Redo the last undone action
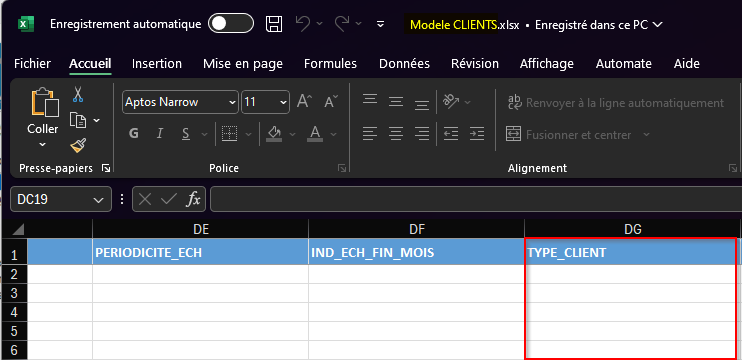Screen dimensions: 742x360 click(x=342, y=24)
